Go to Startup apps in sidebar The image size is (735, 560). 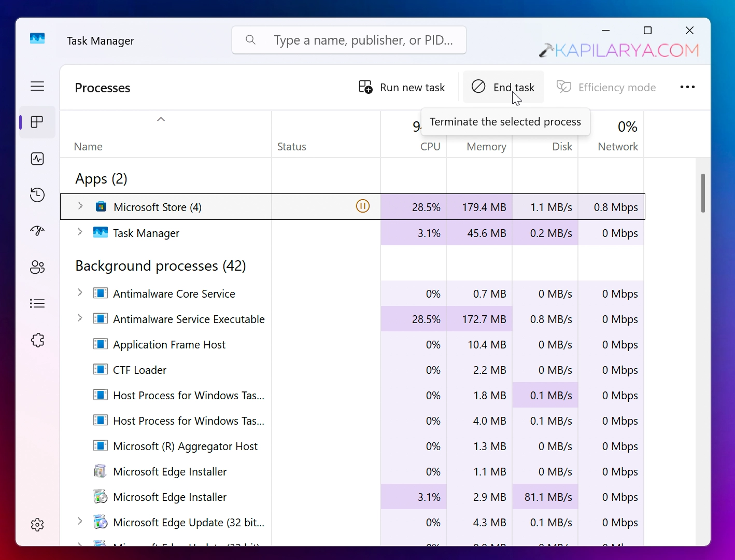pyautogui.click(x=37, y=231)
